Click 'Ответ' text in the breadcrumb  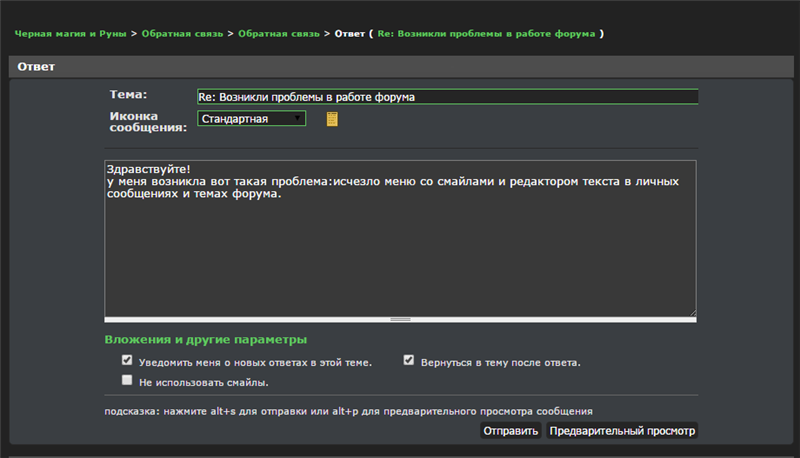point(349,34)
